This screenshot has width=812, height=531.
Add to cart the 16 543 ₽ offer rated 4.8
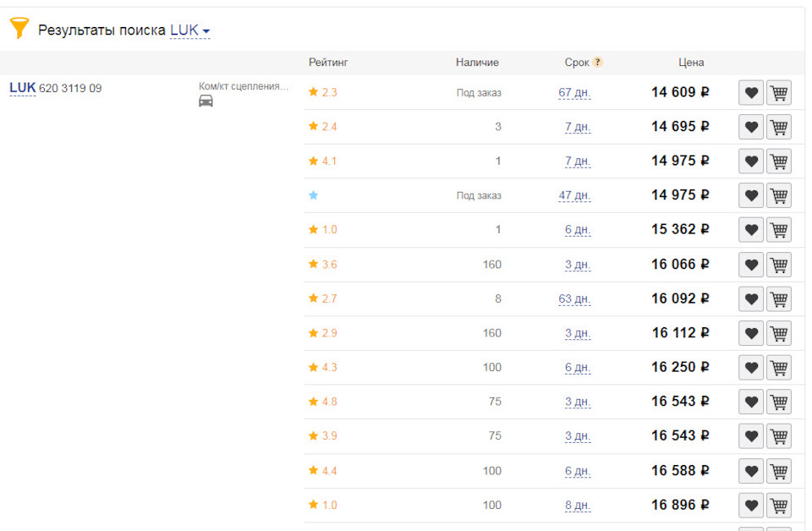tap(779, 402)
